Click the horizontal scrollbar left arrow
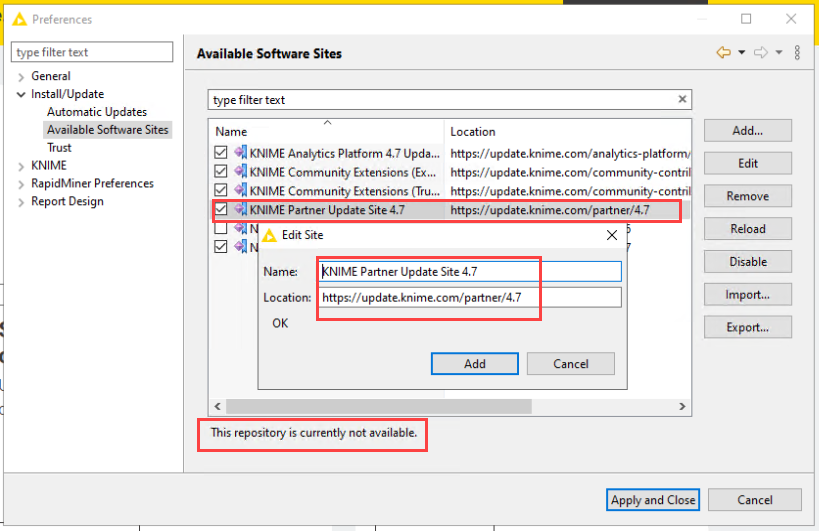819x531 pixels. click(218, 406)
